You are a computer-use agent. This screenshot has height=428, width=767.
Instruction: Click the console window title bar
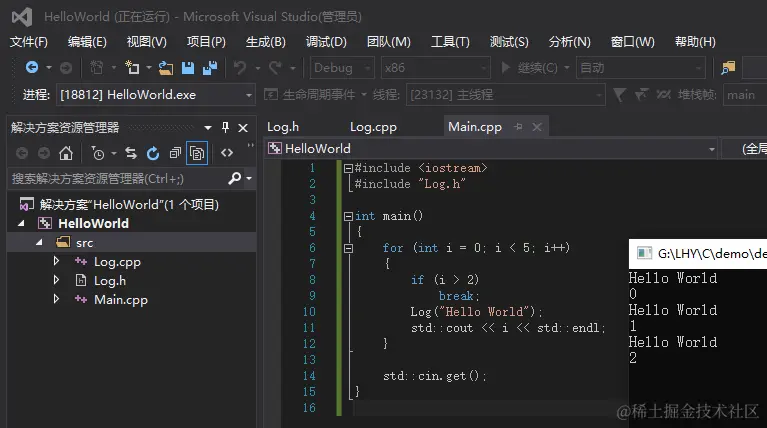698,253
